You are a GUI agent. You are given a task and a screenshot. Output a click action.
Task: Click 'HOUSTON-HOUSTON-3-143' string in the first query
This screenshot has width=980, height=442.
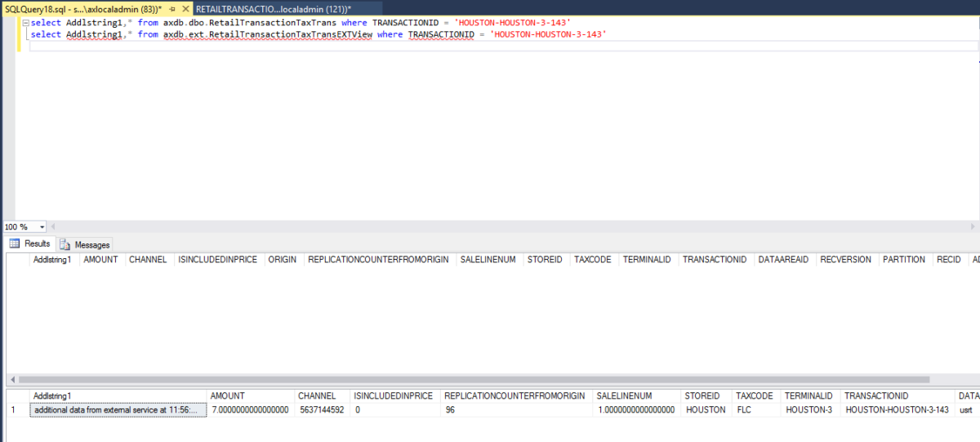(512, 22)
